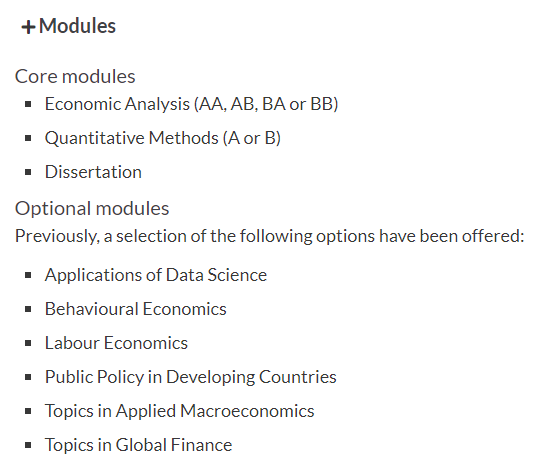Screen dimensions: 538x459
Task: Click the bullet before Topics in Global Finance
Action: coord(28,445)
